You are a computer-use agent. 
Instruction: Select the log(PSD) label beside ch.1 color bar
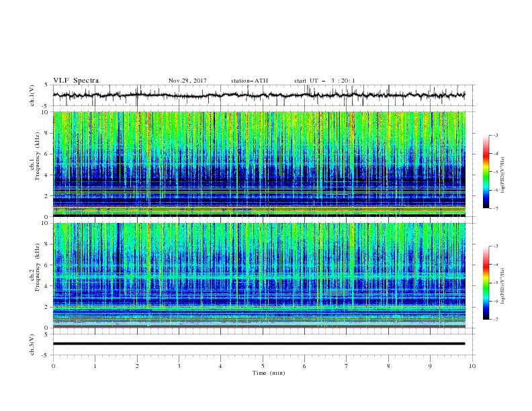pos(503,175)
